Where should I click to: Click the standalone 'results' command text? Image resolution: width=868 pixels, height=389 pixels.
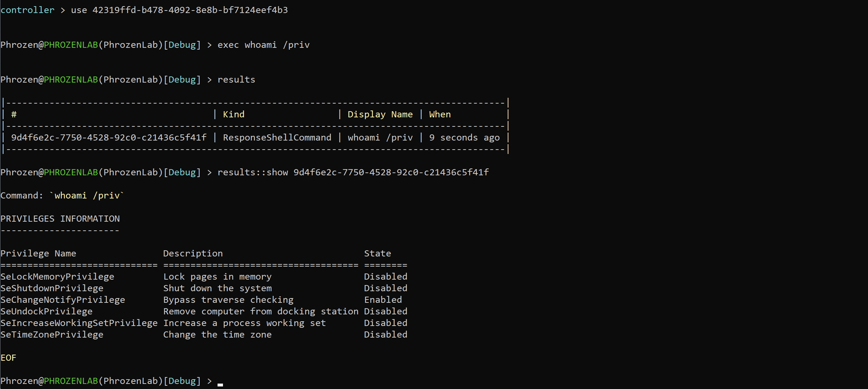[x=236, y=80]
